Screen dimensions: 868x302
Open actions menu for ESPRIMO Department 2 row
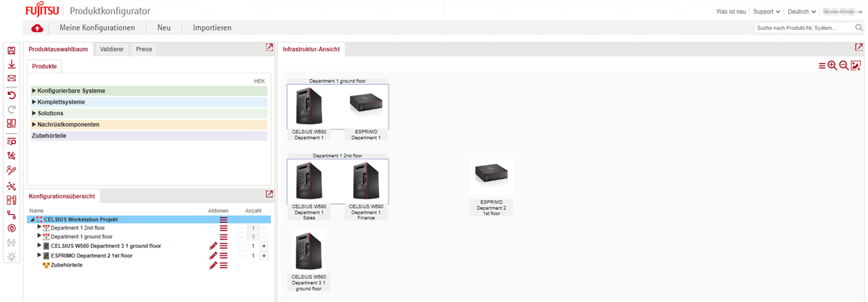tap(224, 256)
